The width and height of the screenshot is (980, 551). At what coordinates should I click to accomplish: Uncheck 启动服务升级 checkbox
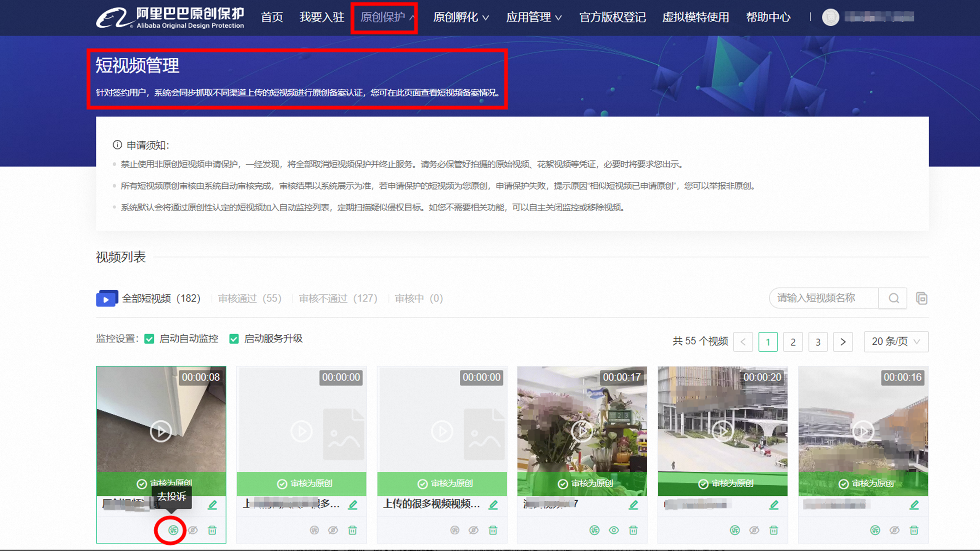pos(234,339)
